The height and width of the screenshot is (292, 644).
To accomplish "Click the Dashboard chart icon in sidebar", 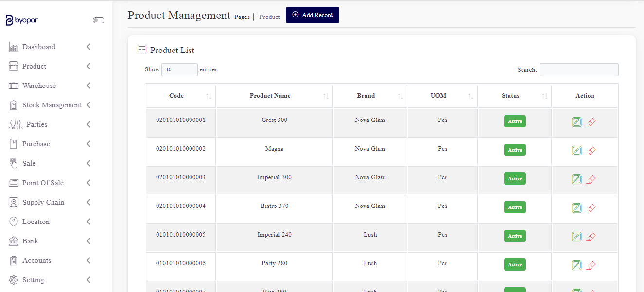I will 14,47.
